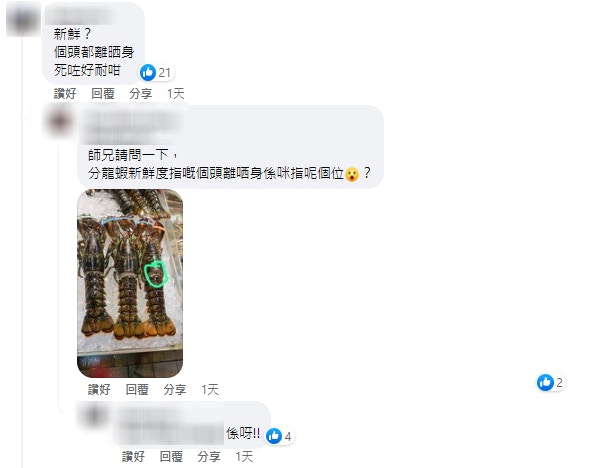Click 分享 under the 新鮮 comment
The height and width of the screenshot is (468, 590).
(x=141, y=93)
